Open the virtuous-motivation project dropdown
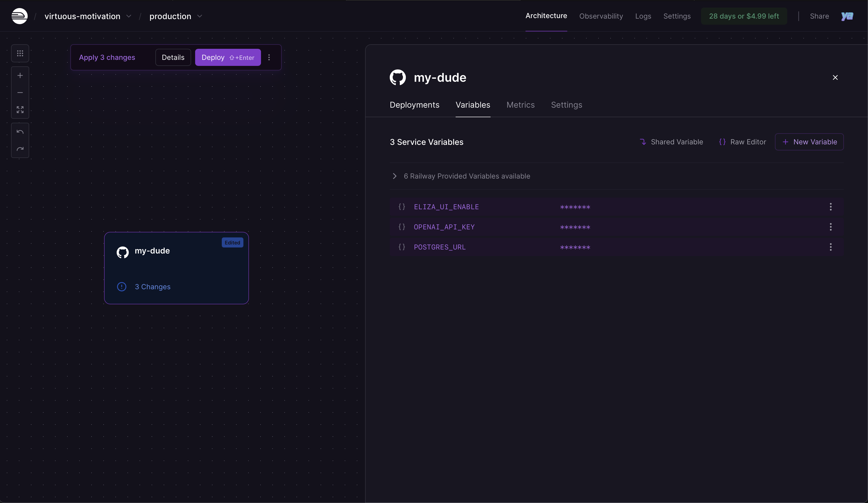 click(x=128, y=16)
